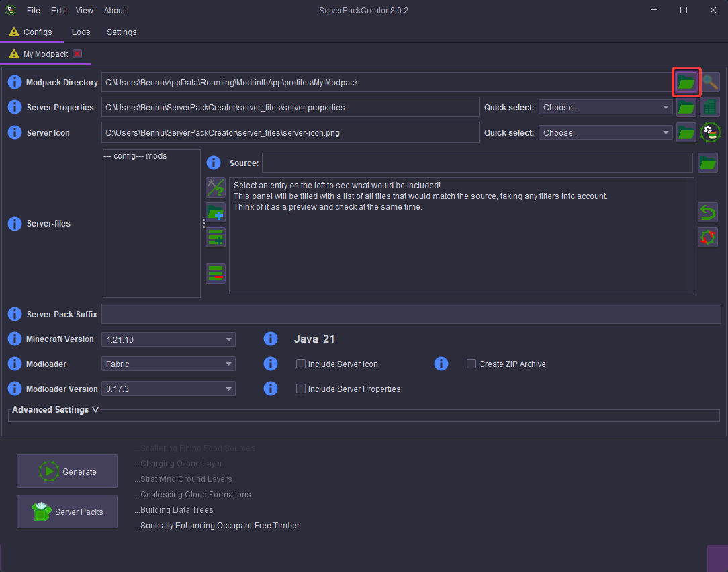Screen dimensions: 728x572
Task: Click the Modpack Directory browse folder icon
Action: pyautogui.click(x=686, y=83)
